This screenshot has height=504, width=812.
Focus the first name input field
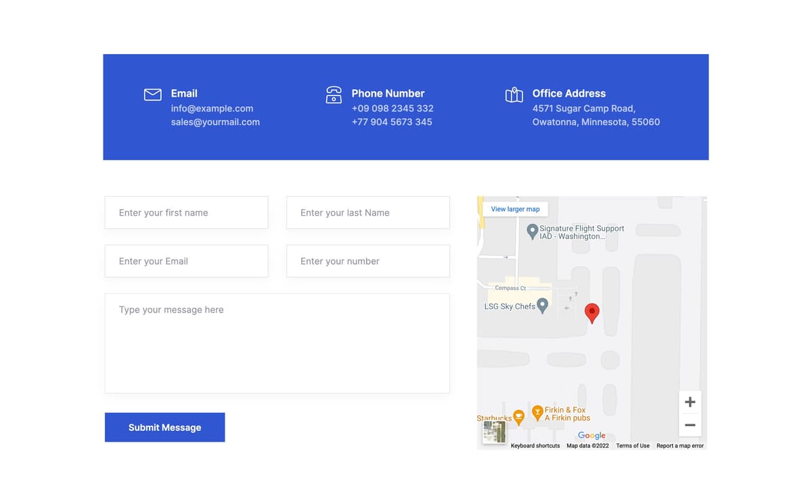(186, 212)
